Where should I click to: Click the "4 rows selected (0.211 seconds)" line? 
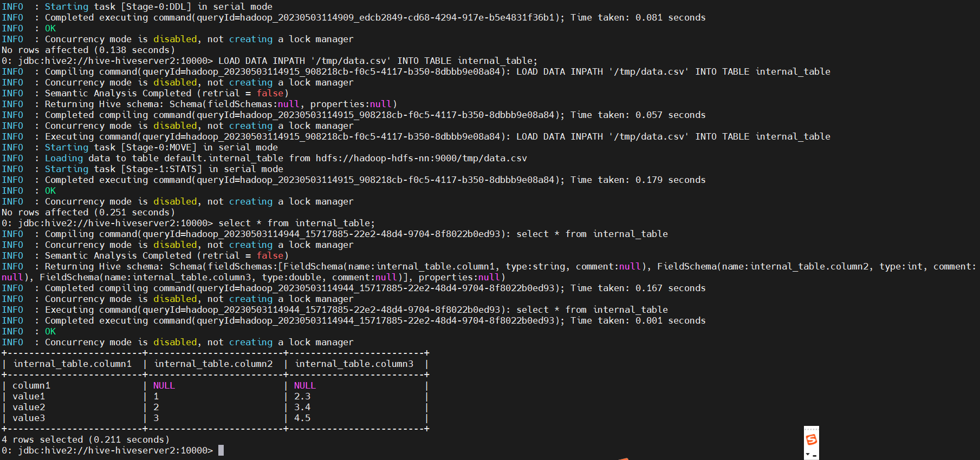click(x=86, y=439)
